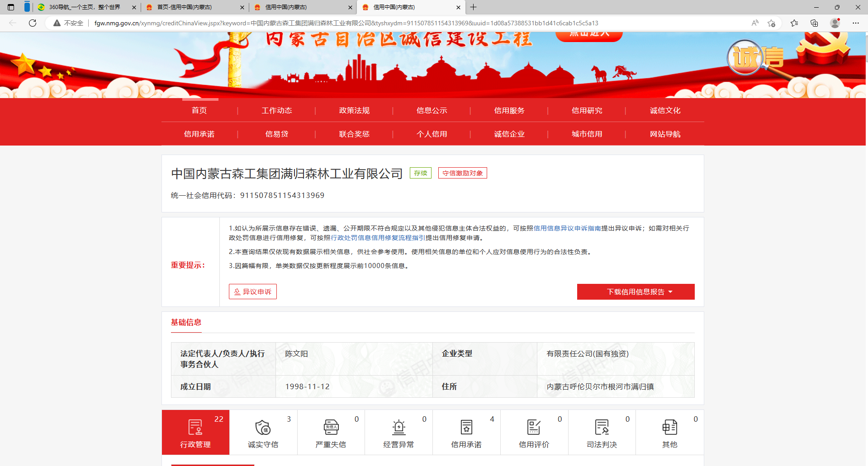Viewport: 868px width, 466px height.
Task: Open 诚信文化 menu item
Action: (665, 110)
